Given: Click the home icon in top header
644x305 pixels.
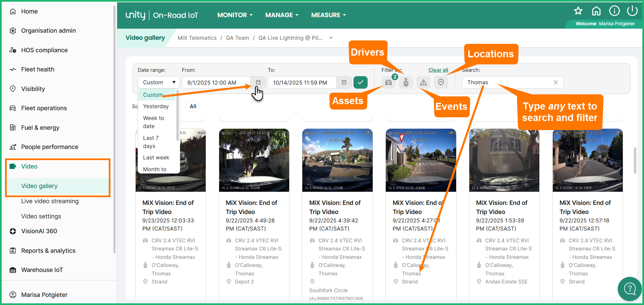Looking at the screenshot, I should coord(596,11).
